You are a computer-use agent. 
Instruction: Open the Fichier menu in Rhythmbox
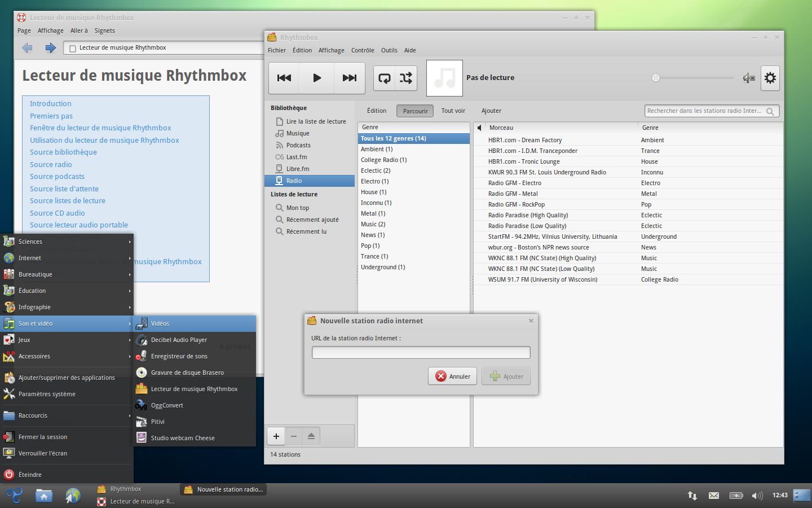coord(277,50)
